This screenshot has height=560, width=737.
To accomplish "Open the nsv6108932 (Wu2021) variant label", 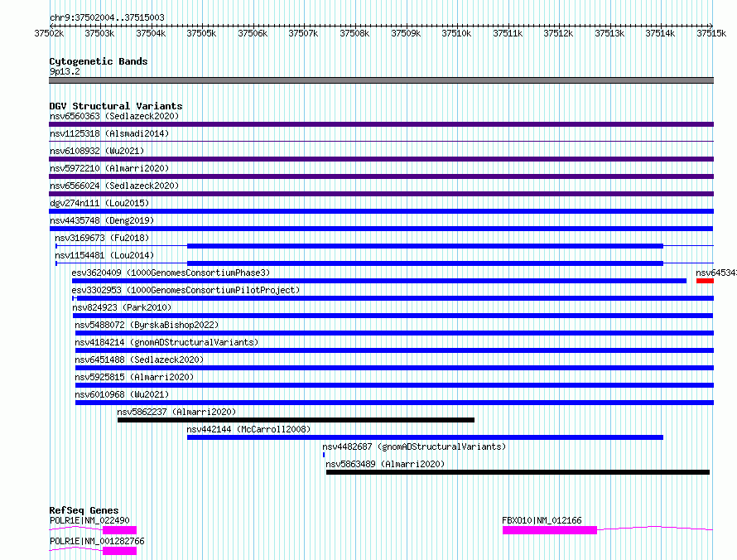I will [x=97, y=151].
